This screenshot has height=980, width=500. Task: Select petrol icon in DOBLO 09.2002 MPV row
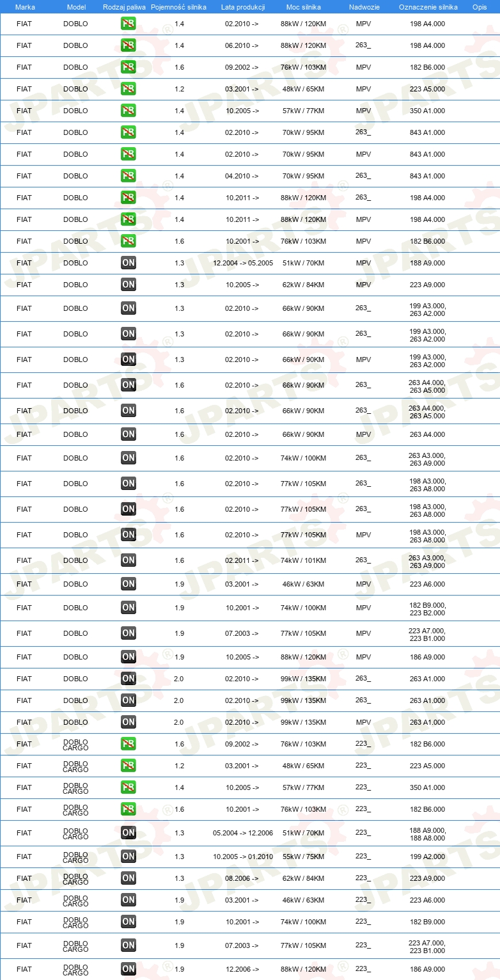click(x=129, y=67)
